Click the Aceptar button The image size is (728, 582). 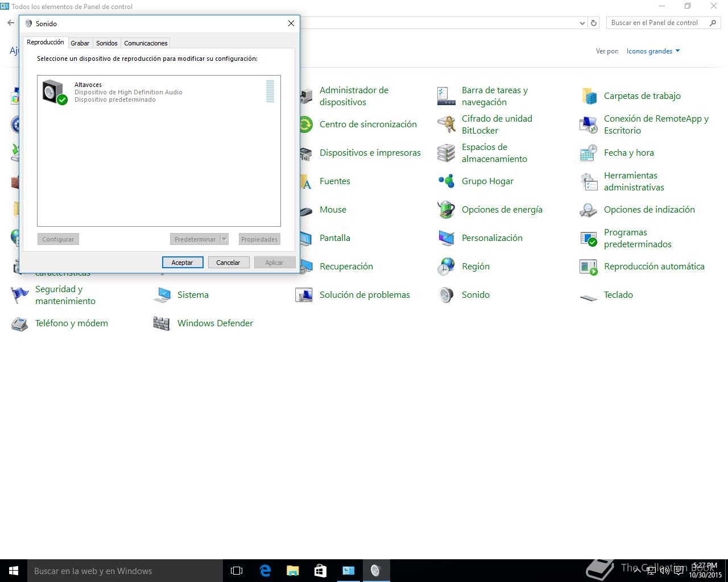click(x=183, y=263)
